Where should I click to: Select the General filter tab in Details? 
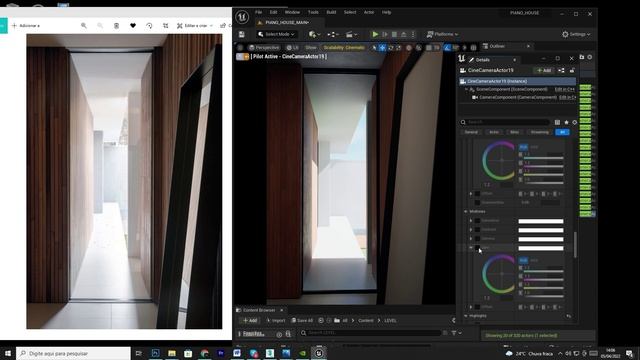point(471,132)
